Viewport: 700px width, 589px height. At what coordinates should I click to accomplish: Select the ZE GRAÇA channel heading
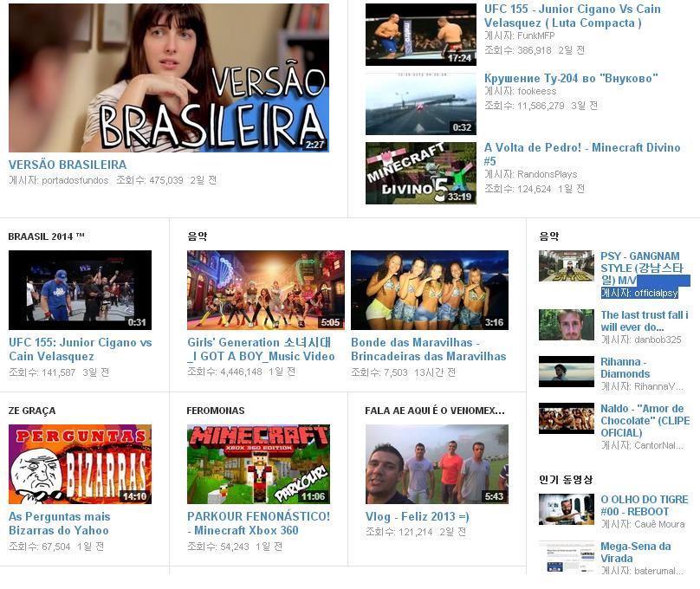[31, 411]
